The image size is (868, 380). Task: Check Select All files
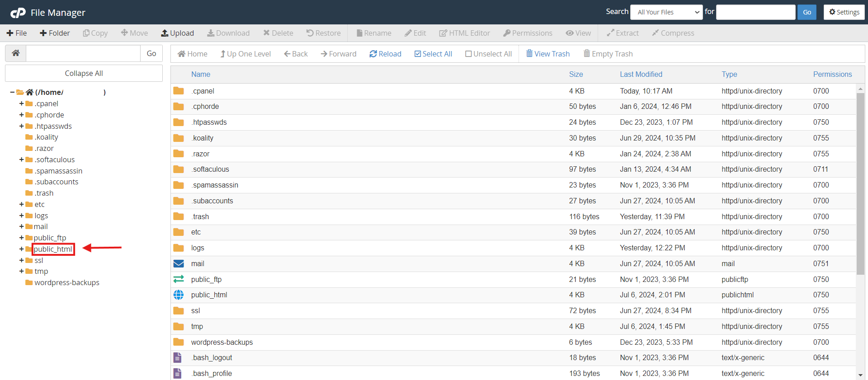coord(433,54)
